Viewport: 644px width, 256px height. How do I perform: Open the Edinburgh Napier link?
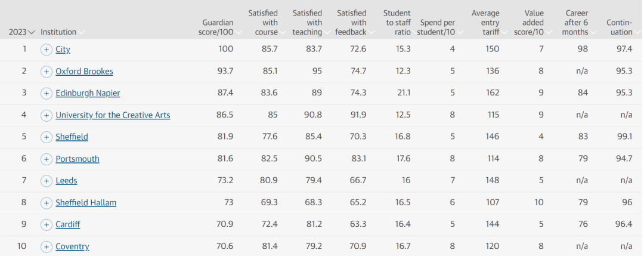[88, 94]
